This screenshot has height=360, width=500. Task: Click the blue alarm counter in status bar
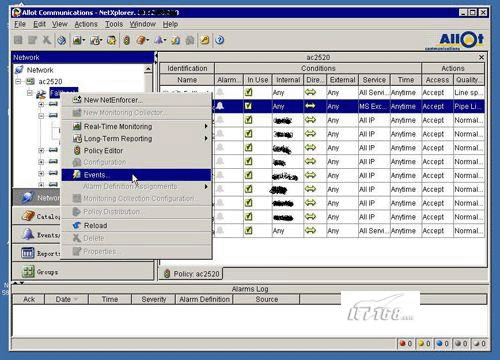click(442, 344)
